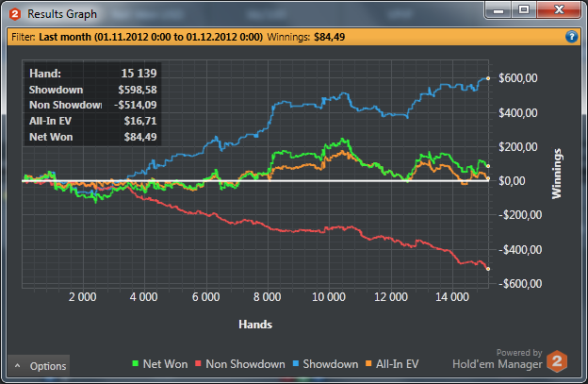Click the Options chevron arrow
588x384 pixels.
tap(17, 366)
